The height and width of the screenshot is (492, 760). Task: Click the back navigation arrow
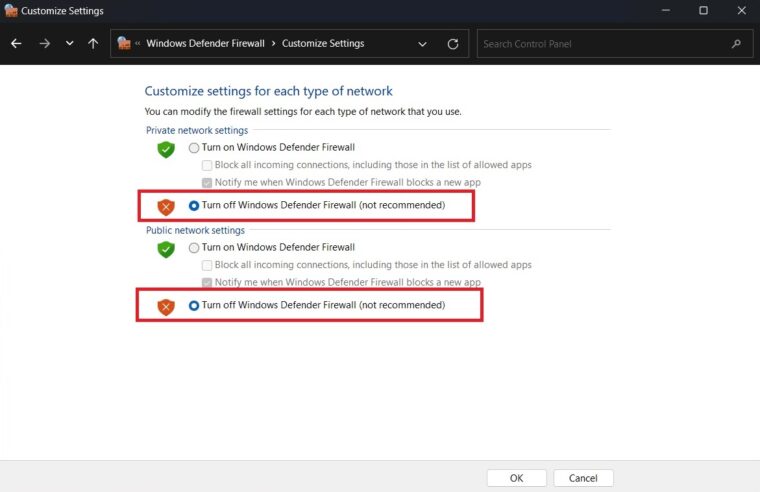coord(16,44)
